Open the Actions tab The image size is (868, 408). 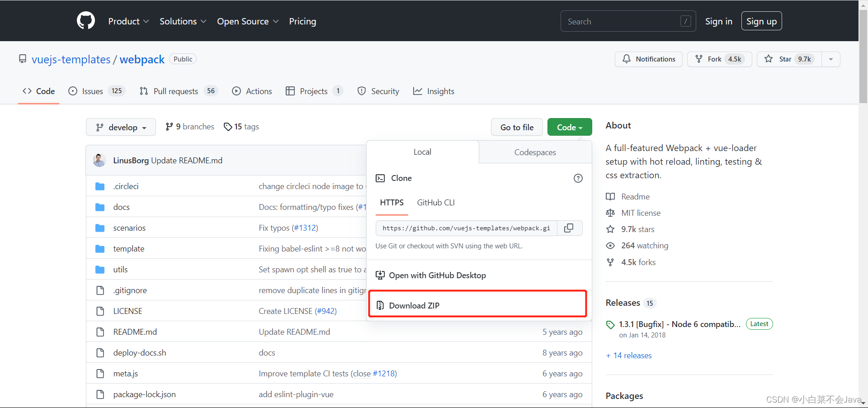(x=252, y=91)
